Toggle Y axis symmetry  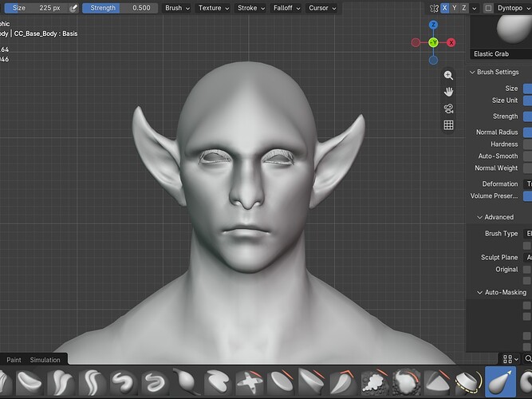coord(455,8)
